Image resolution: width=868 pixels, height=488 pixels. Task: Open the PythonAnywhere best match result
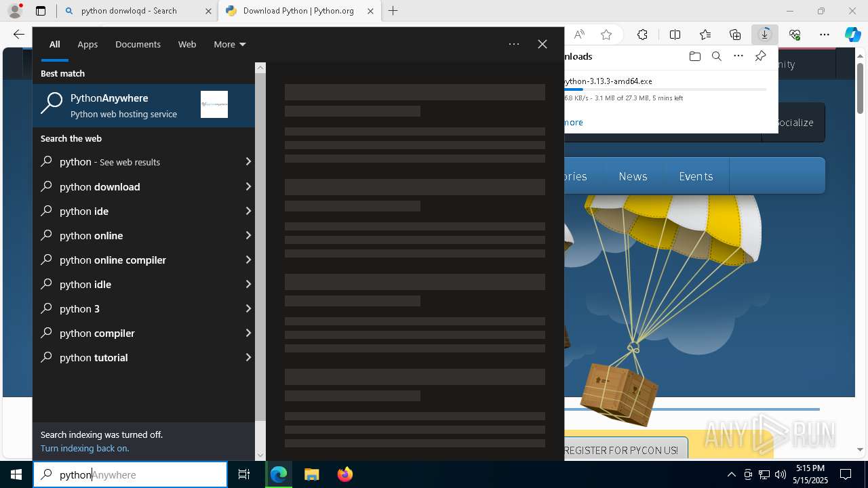click(x=144, y=105)
